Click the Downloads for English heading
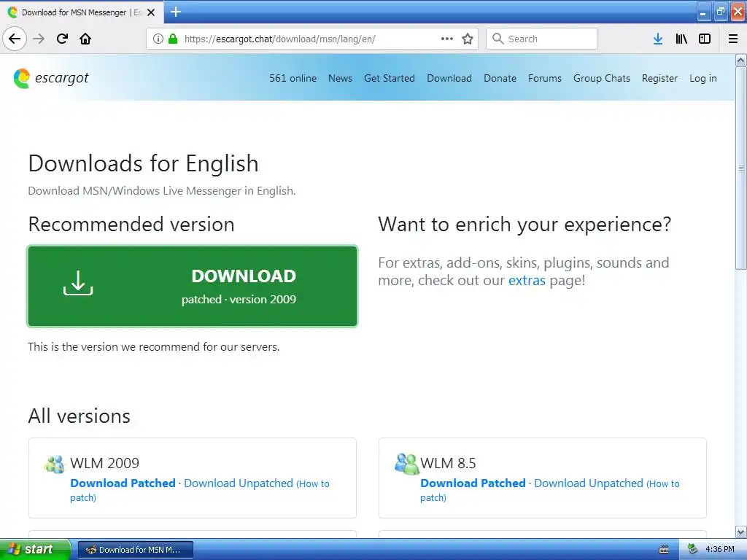Image resolution: width=747 pixels, height=560 pixels. (144, 164)
